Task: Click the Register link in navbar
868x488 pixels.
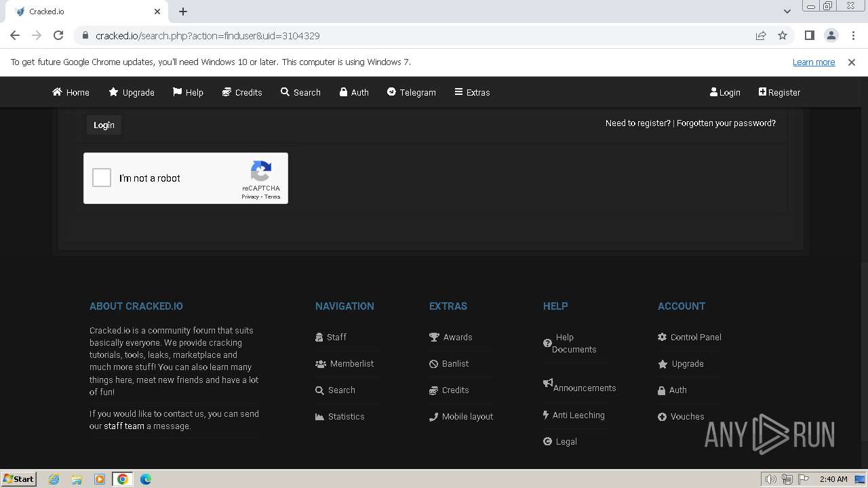Action: (x=779, y=92)
